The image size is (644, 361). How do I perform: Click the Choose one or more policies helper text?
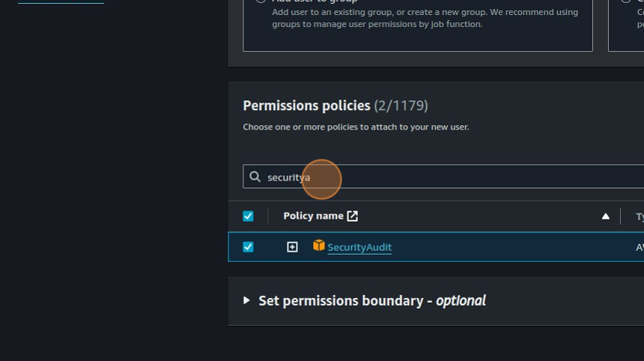point(356,127)
